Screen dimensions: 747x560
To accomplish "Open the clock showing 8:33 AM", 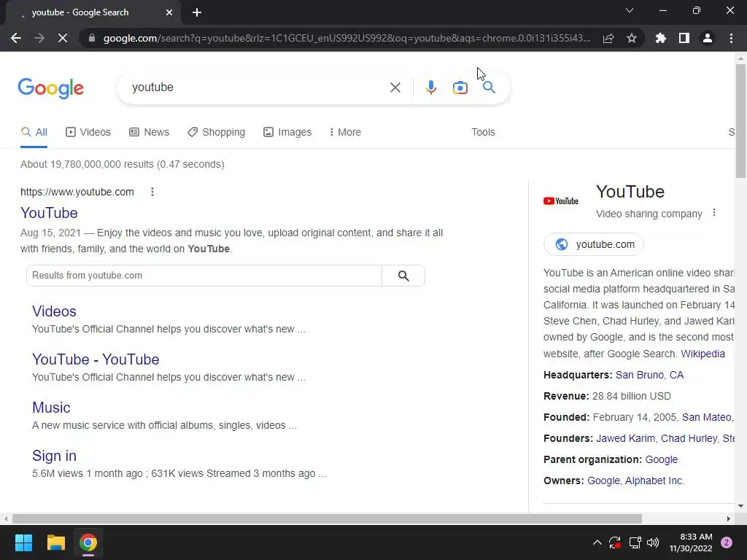I will (x=690, y=542).
